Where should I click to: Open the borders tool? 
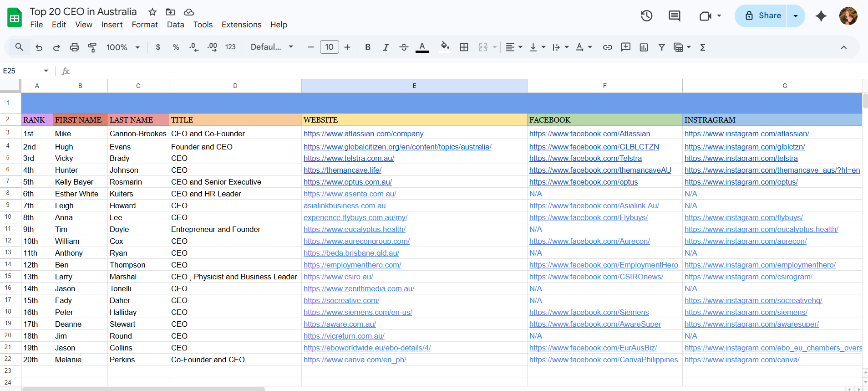pyautogui.click(x=464, y=47)
